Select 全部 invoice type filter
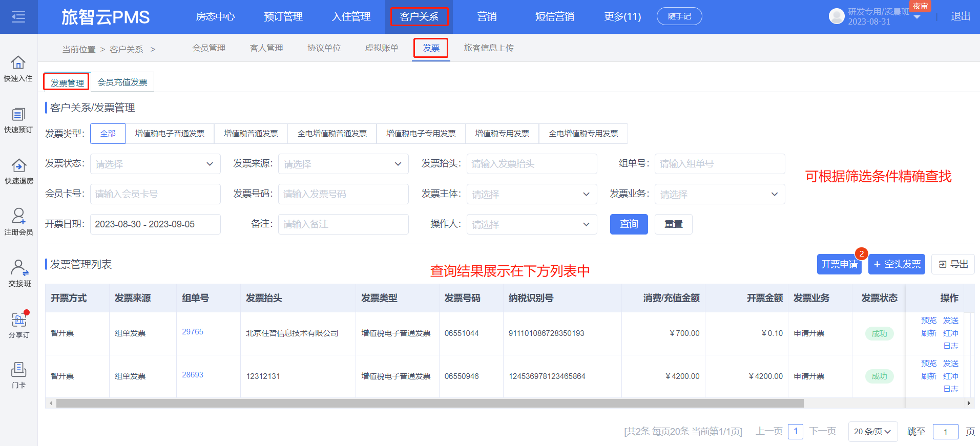This screenshot has height=446, width=980. (108, 134)
